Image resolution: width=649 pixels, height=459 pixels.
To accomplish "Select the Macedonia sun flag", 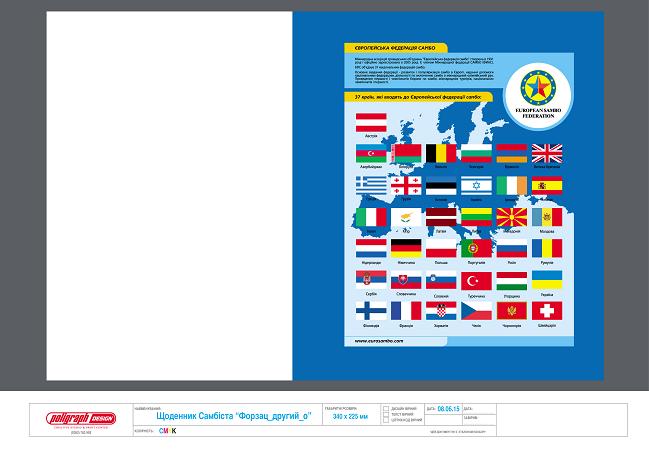I will pyautogui.click(x=511, y=216).
